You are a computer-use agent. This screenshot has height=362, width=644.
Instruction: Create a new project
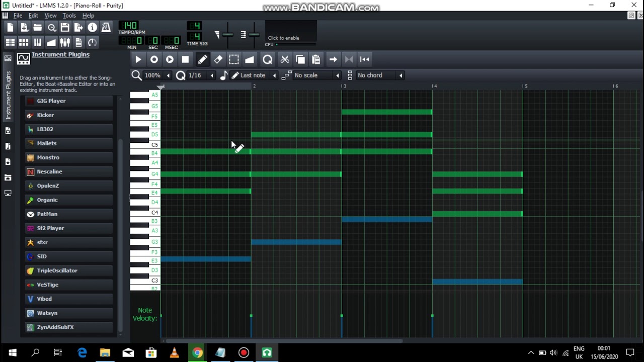pyautogui.click(x=10, y=28)
